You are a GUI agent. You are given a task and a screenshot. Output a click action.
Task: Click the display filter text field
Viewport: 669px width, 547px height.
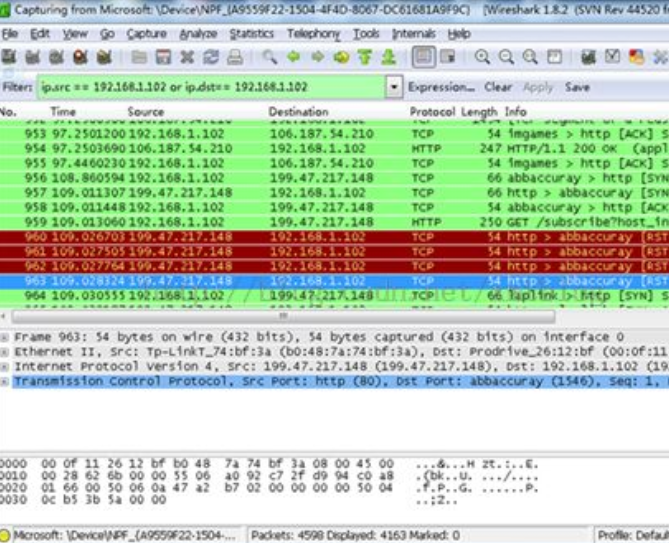tap(211, 87)
